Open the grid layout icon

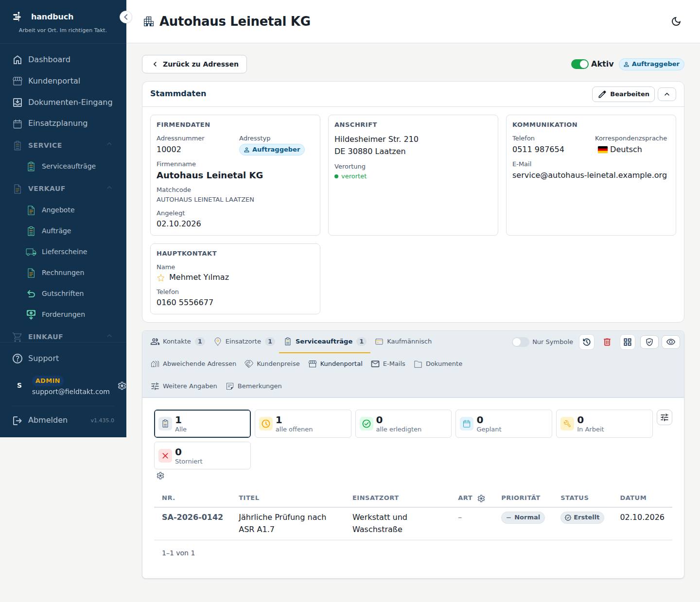[x=628, y=342]
